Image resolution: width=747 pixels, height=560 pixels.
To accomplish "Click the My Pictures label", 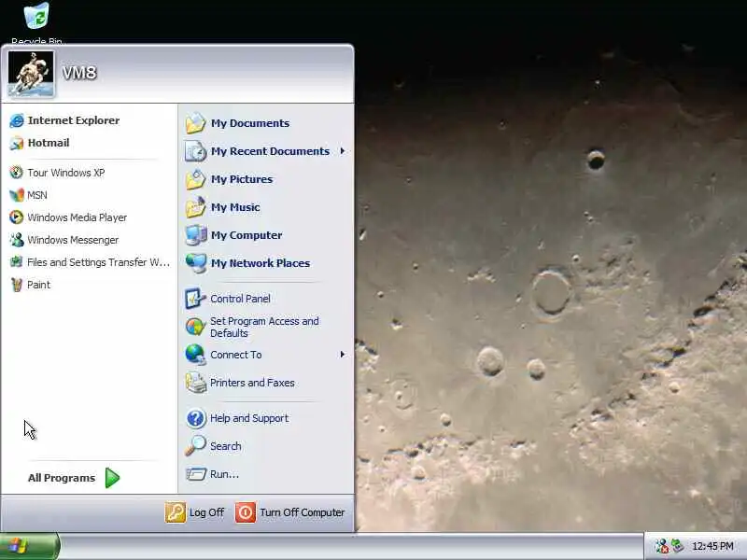I will pyautogui.click(x=242, y=179).
